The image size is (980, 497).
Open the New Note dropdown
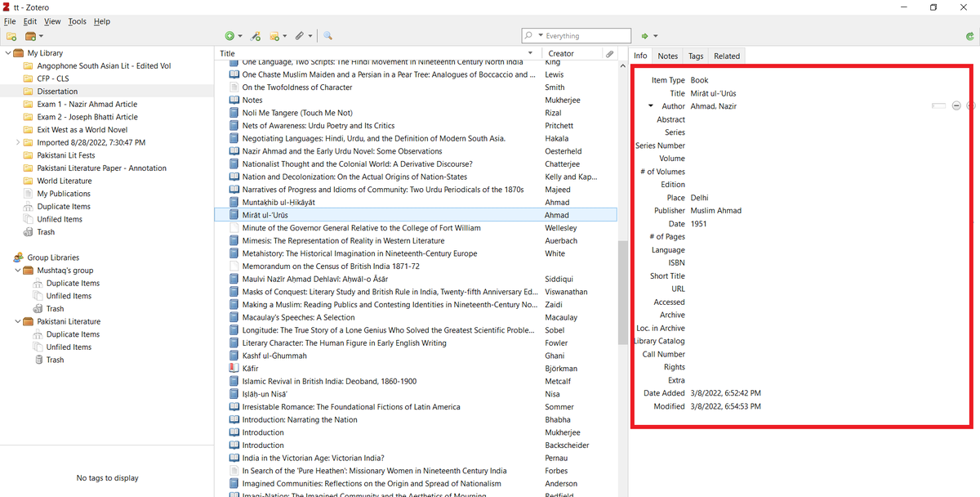click(x=278, y=36)
